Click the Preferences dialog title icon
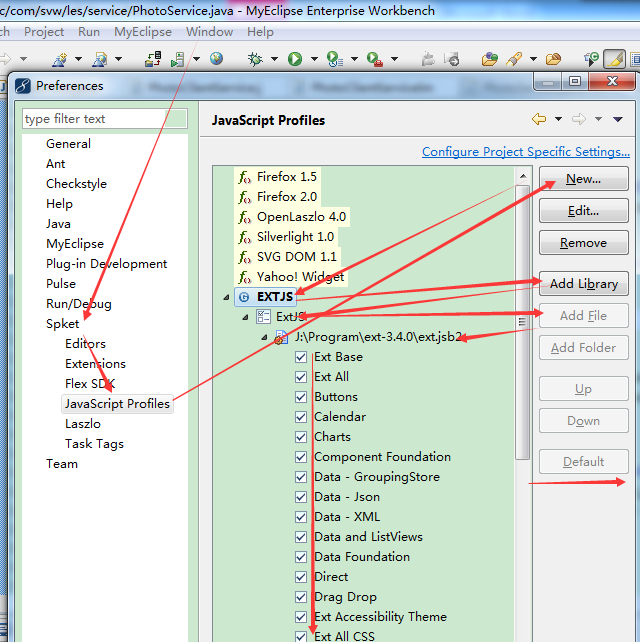Image resolution: width=640 pixels, height=642 pixels. pyautogui.click(x=23, y=86)
